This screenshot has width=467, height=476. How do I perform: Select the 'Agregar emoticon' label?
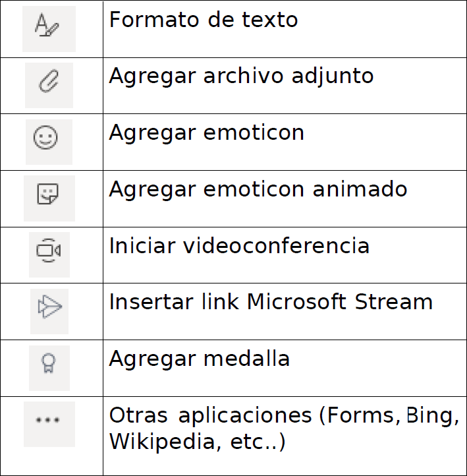pos(207,134)
